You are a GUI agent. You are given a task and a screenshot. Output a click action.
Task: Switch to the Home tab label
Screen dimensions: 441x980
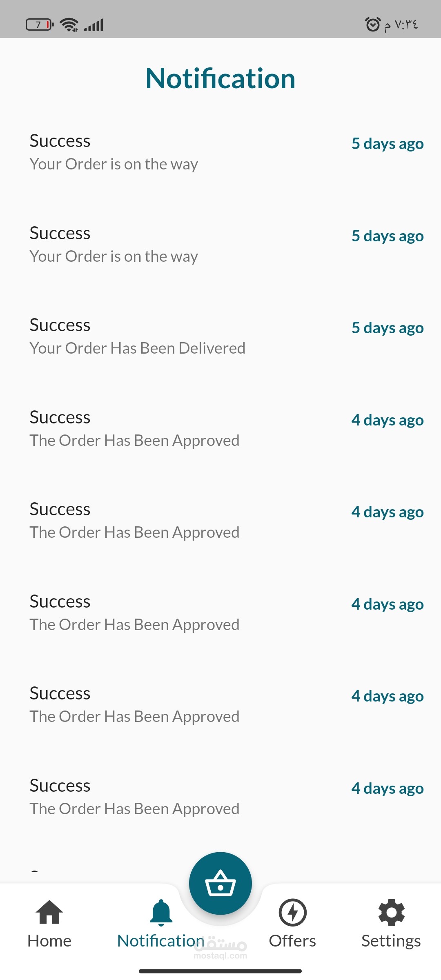(x=49, y=941)
